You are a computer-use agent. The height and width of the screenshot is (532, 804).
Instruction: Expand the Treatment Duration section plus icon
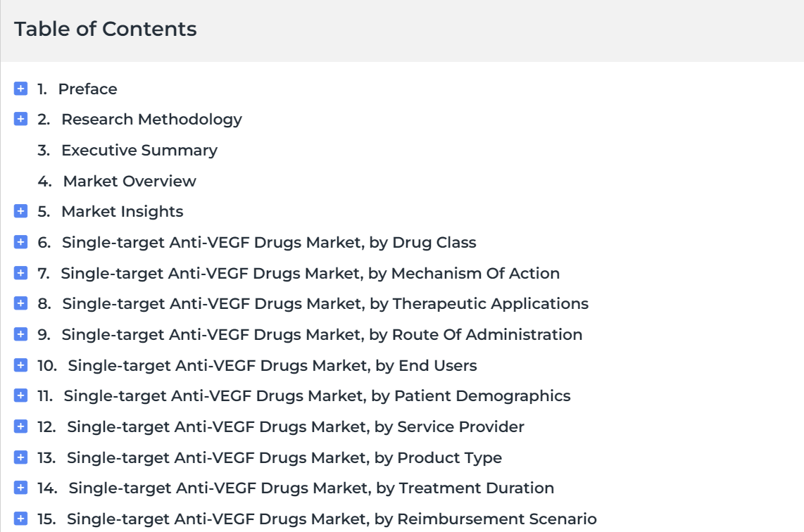pyautogui.click(x=20, y=488)
